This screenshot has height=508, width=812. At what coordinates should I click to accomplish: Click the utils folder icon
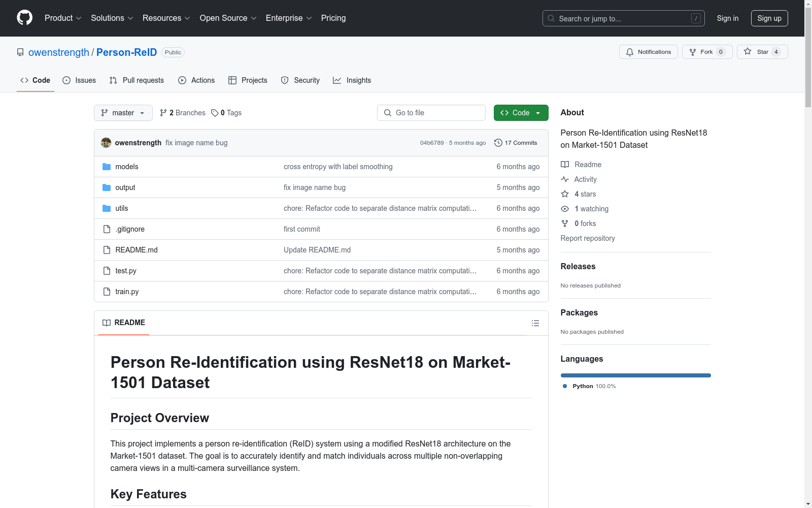coord(107,208)
